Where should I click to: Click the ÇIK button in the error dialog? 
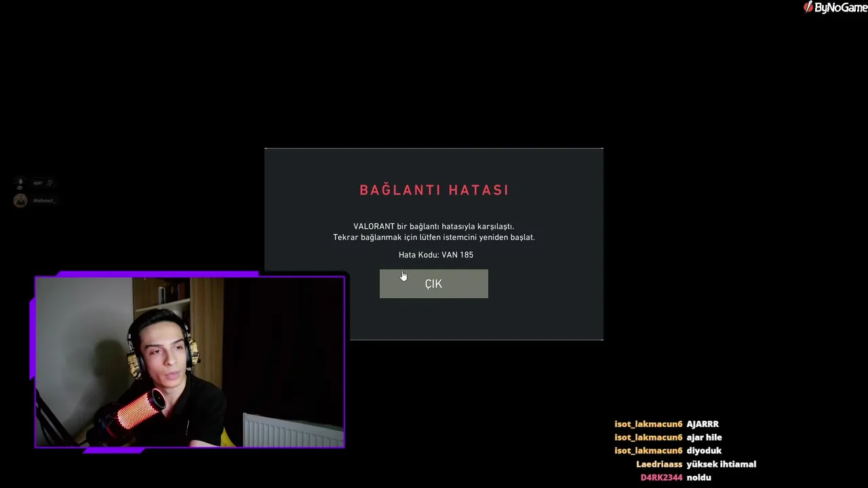tap(434, 283)
